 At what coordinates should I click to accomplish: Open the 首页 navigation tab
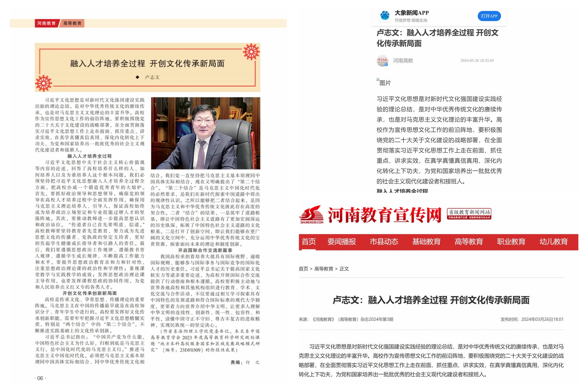tap(309, 242)
